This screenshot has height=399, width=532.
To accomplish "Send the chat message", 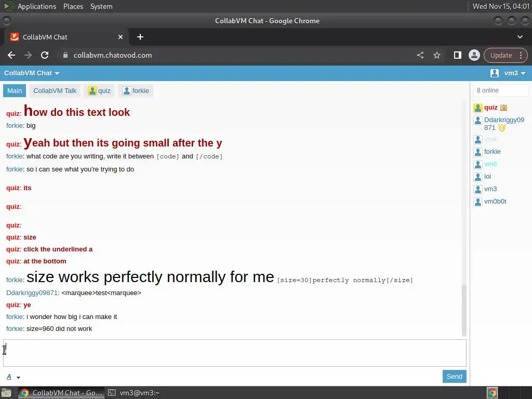I will [454, 376].
